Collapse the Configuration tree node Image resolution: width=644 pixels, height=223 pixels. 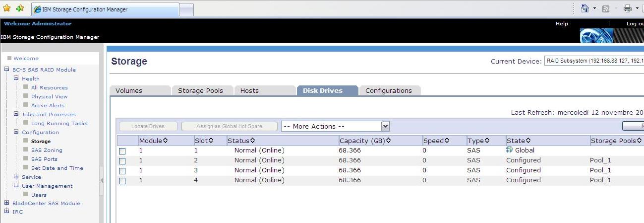point(16,132)
